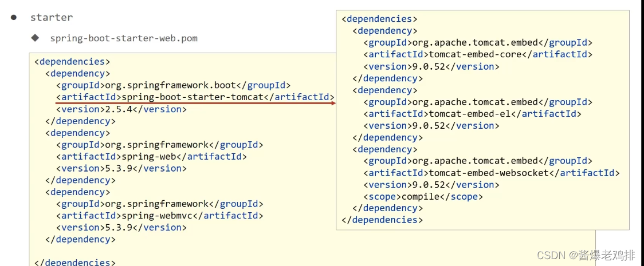Select the spring-boot-starter-tomcat artifactId line
Image resolution: width=644 pixels, height=266 pixels.
pyautogui.click(x=195, y=97)
